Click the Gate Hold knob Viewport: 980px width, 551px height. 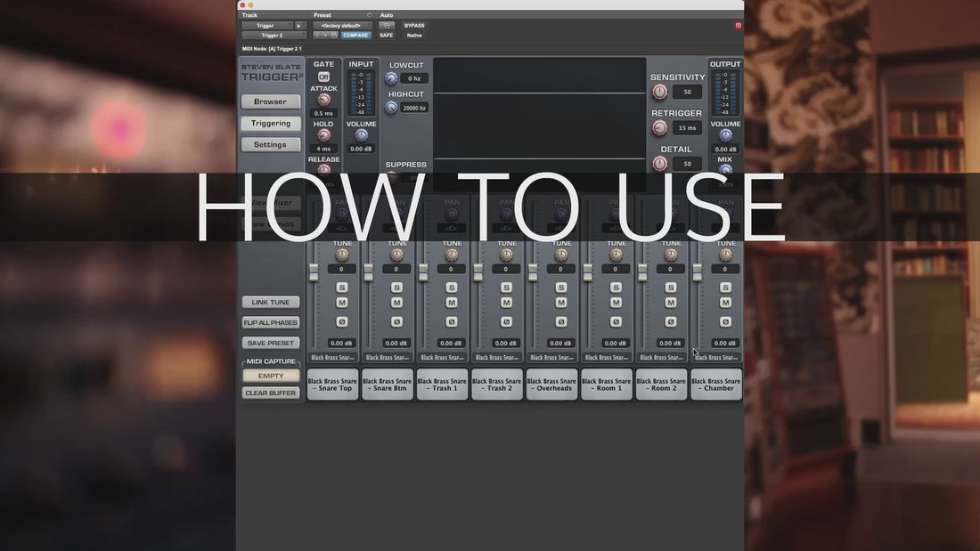323,135
